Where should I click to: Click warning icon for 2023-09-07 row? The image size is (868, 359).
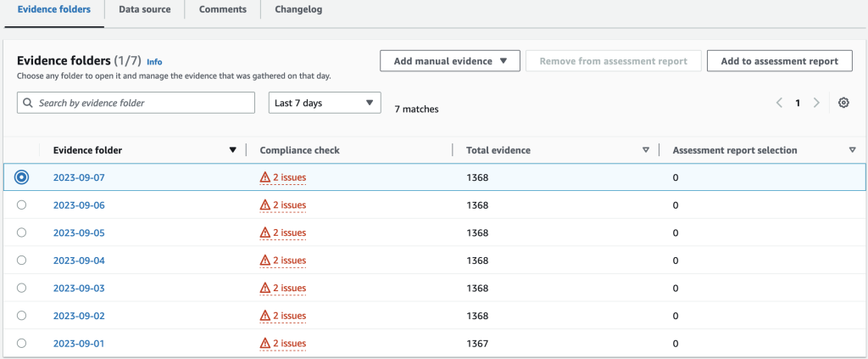(x=265, y=177)
